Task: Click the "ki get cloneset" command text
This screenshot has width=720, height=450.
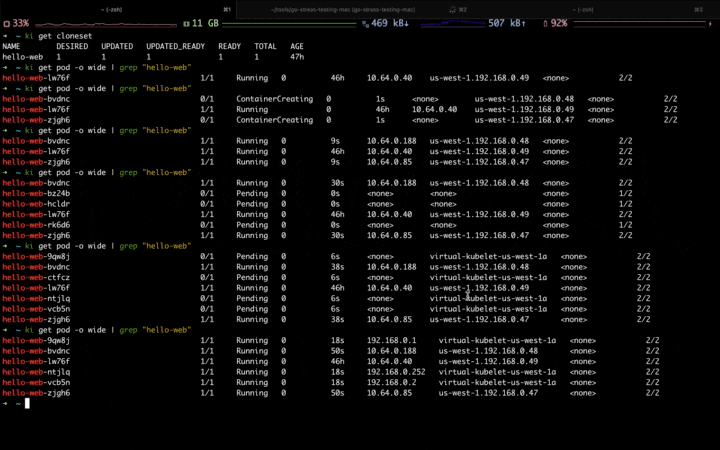Action: click(x=58, y=36)
